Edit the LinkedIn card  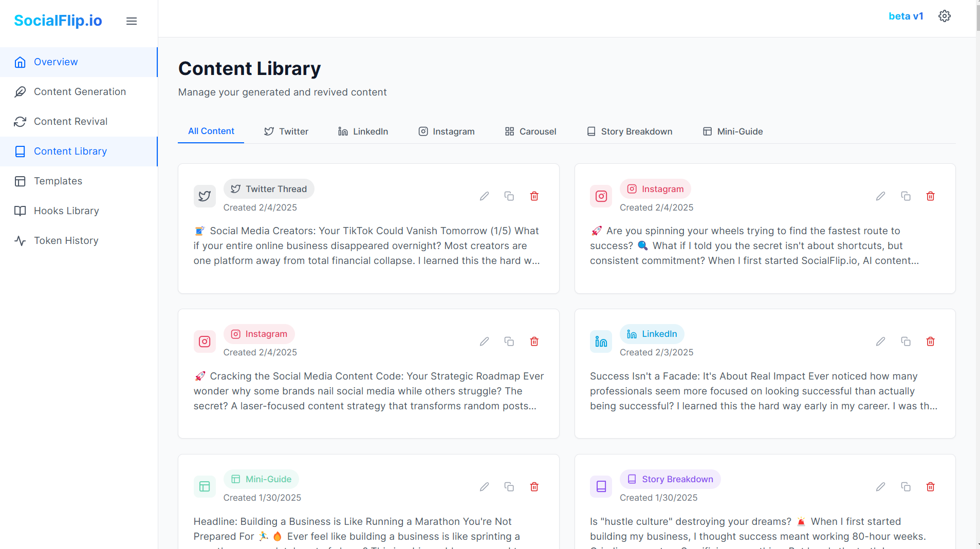pos(881,342)
